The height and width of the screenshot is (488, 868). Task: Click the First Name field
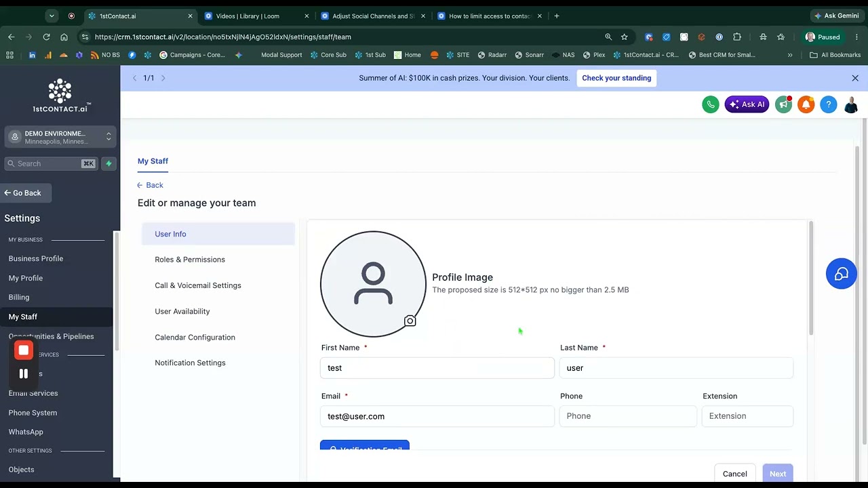pyautogui.click(x=437, y=368)
